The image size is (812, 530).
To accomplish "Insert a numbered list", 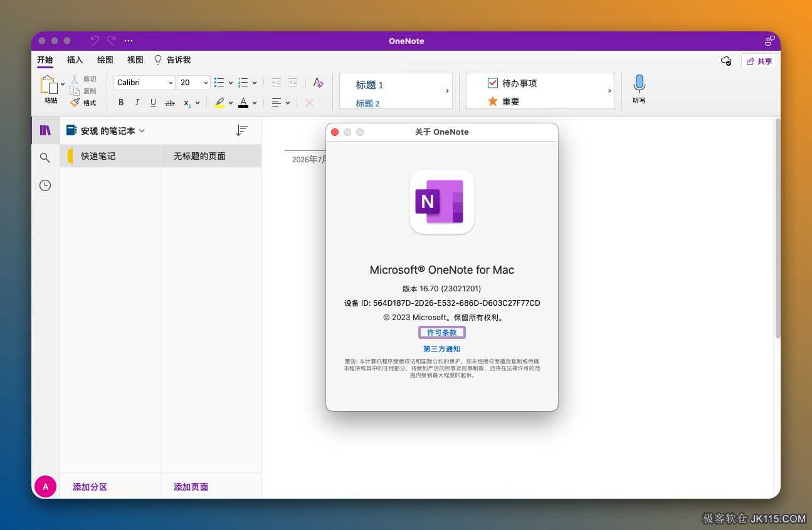I will click(243, 83).
